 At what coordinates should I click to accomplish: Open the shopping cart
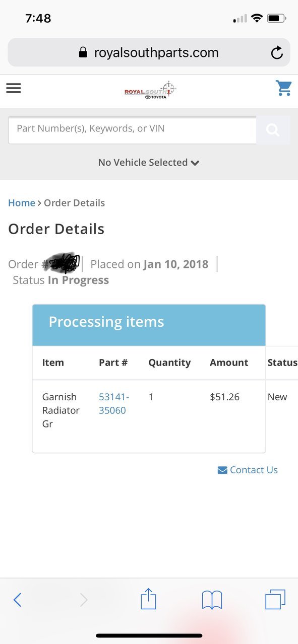pyautogui.click(x=284, y=88)
